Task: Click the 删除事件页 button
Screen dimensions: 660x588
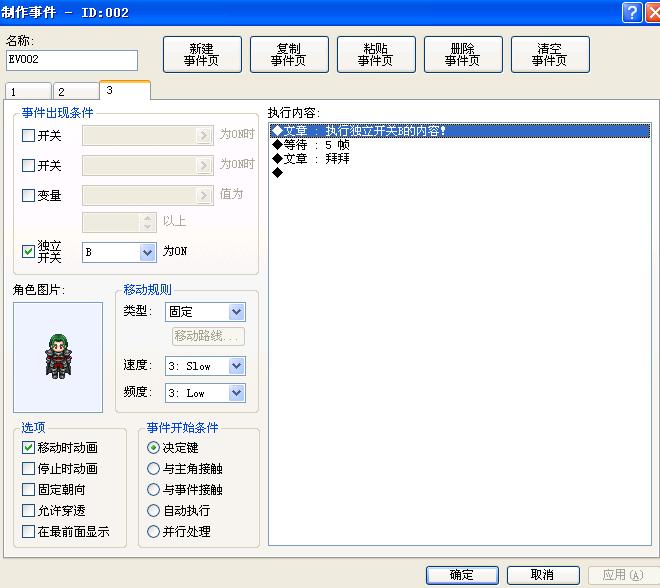Action: coord(463,54)
